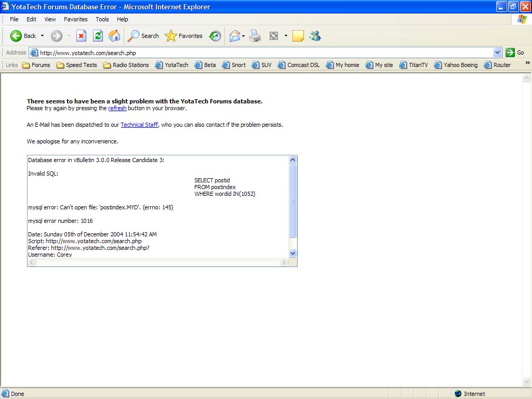Expand the Address bar dropdown
The image size is (532, 399).
point(497,52)
